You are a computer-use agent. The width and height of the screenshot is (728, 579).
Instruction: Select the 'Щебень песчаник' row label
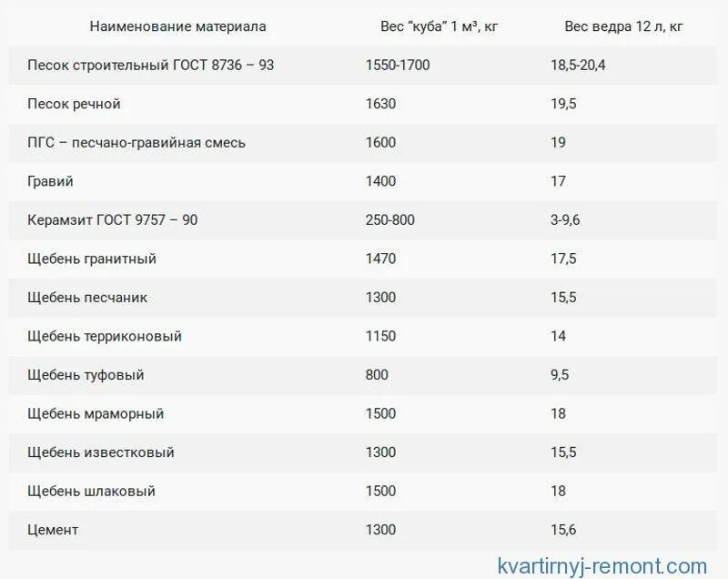(87, 297)
